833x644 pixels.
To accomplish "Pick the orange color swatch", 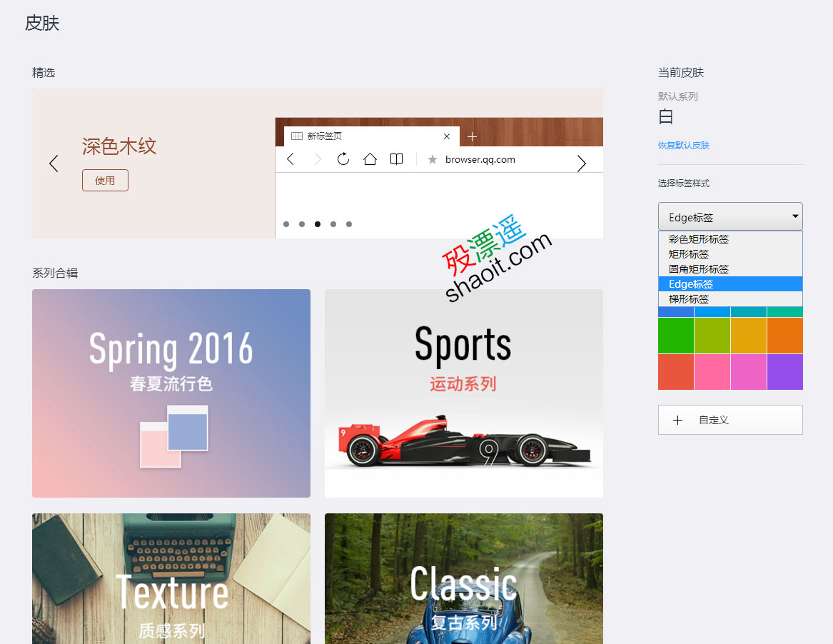I will [x=785, y=336].
